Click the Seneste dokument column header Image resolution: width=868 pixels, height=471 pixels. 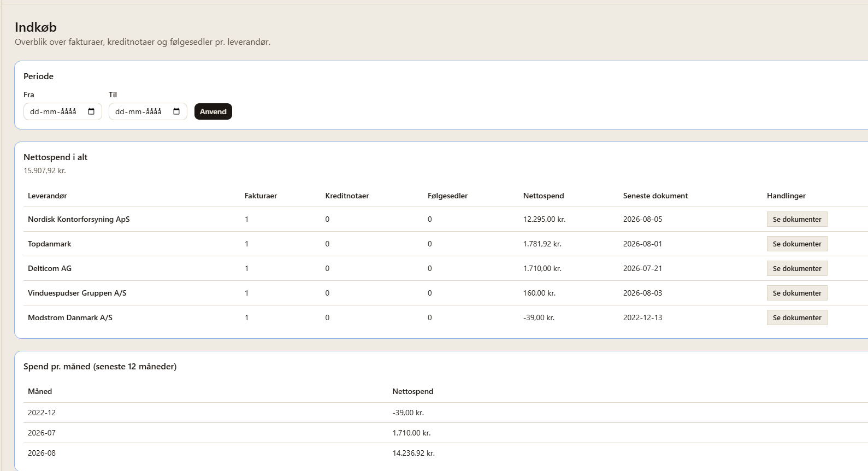point(656,196)
